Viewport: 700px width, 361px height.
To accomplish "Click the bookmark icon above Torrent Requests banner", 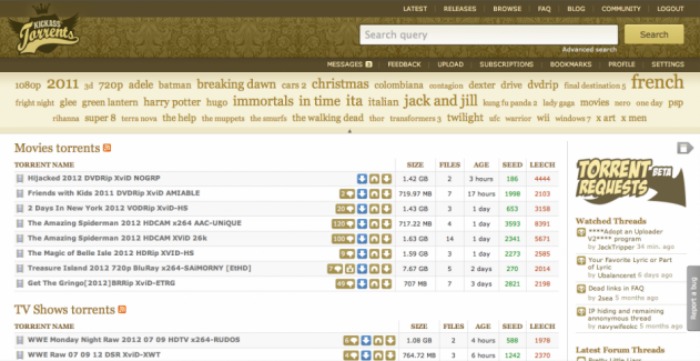I will (x=684, y=148).
